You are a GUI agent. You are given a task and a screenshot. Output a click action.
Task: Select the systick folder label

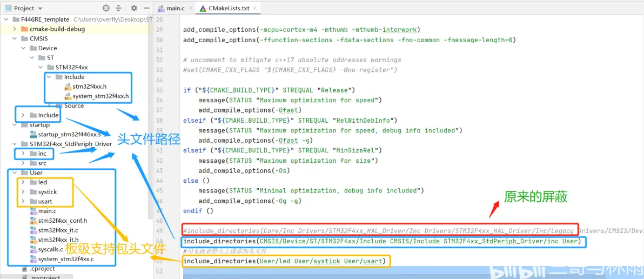48,192
